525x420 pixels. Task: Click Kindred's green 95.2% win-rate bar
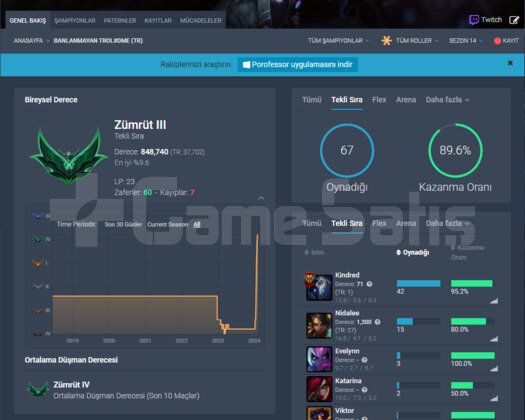[x=471, y=283]
